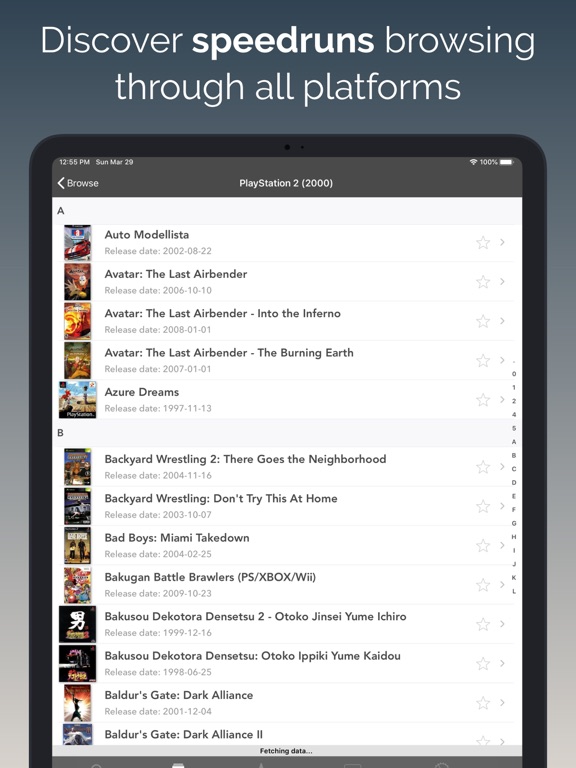The height and width of the screenshot is (768, 576).
Task: Open chevron for Don't Try This At Home
Action: coord(502,505)
